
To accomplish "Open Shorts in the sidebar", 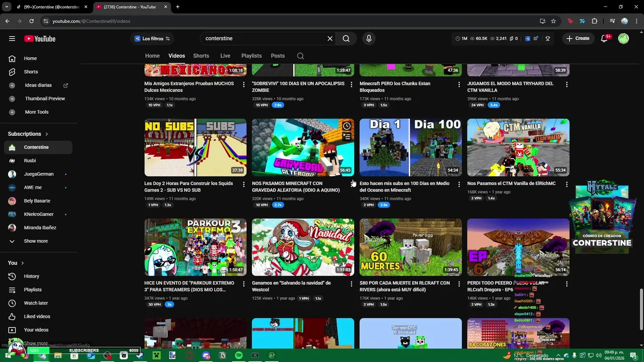I will (x=38, y=72).
